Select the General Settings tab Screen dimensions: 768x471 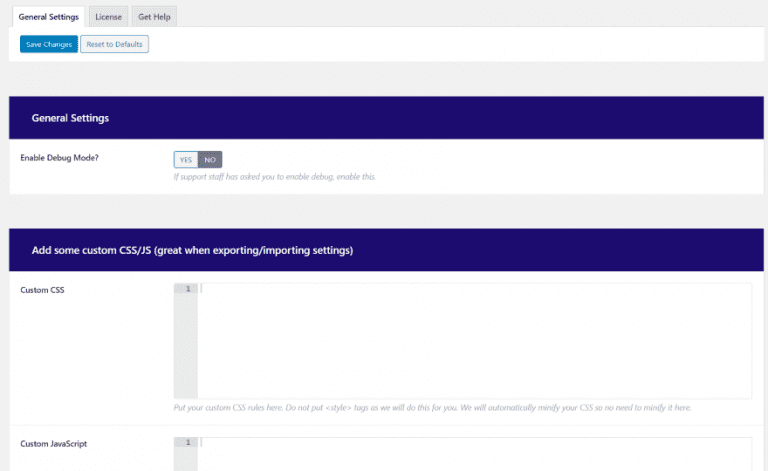point(48,17)
